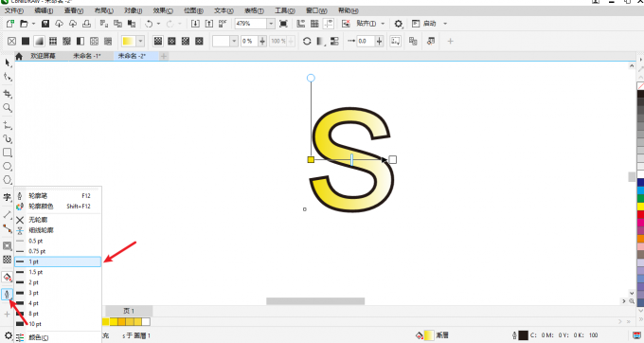This screenshot has width=644, height=343.
Task: Click the horizontal scrollbar thumb
Action: click(315, 301)
